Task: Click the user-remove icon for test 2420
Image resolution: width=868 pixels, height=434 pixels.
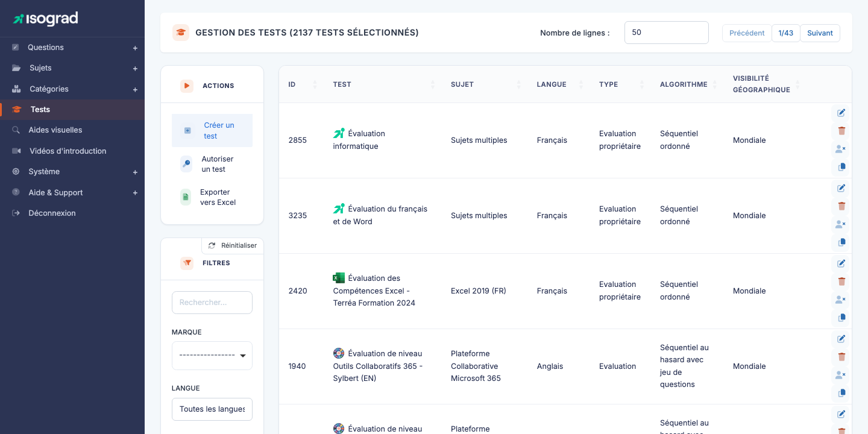Action: [x=841, y=300]
